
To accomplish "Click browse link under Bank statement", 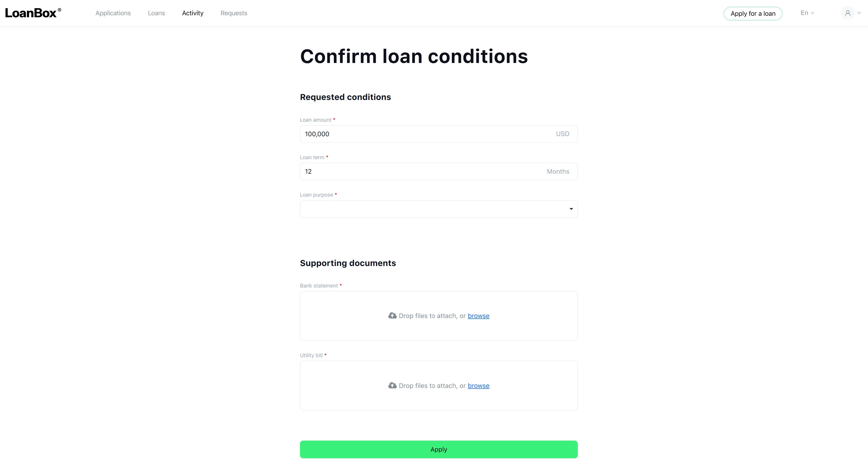I will 479,316.
